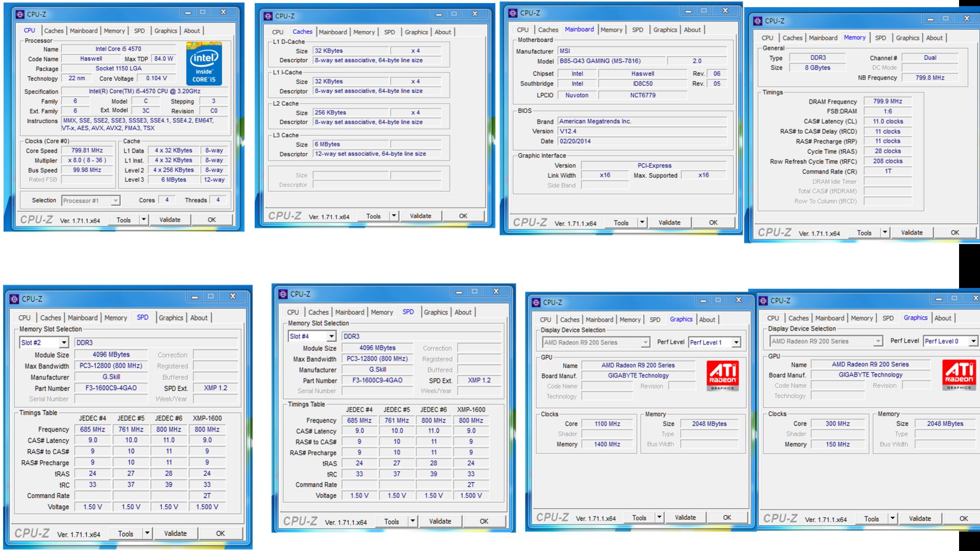
Task: Switch to Mainboard tab in the Caches window
Action: tap(333, 32)
